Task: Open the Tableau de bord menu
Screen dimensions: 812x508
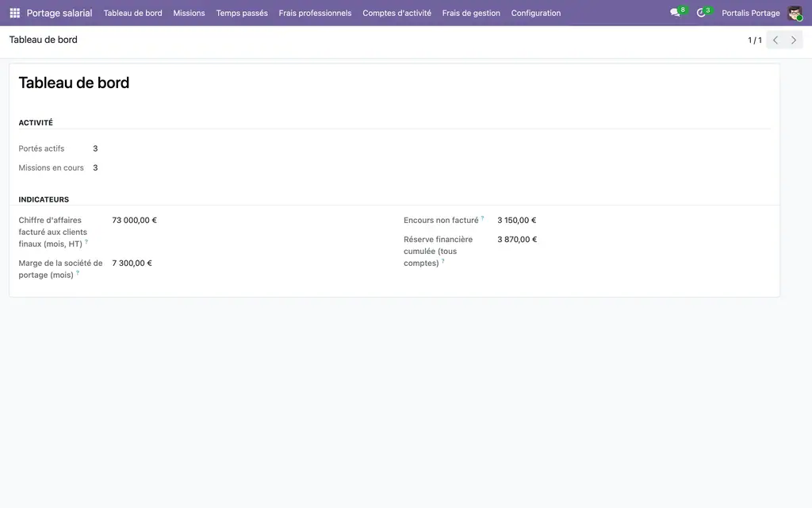Action: click(x=132, y=13)
